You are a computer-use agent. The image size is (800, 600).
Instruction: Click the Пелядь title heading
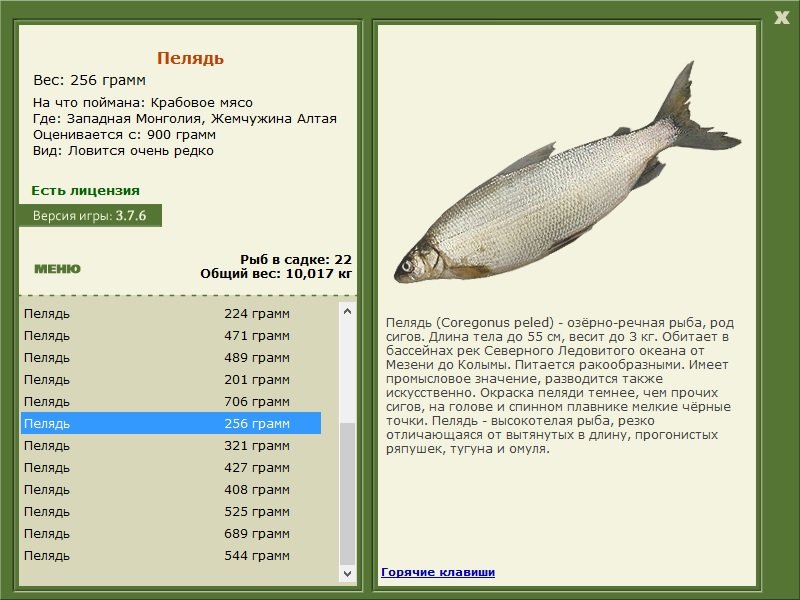pyautogui.click(x=190, y=58)
